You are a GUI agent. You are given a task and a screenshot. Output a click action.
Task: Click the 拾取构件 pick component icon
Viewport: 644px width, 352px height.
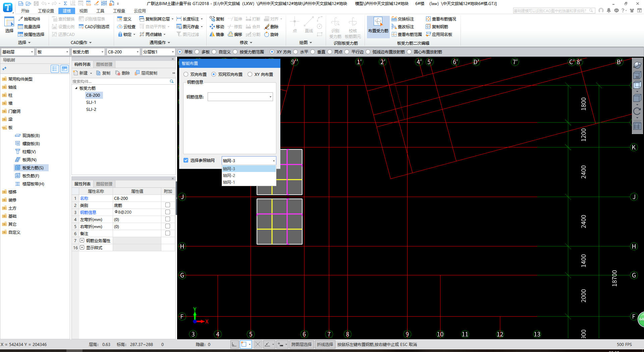(21, 19)
